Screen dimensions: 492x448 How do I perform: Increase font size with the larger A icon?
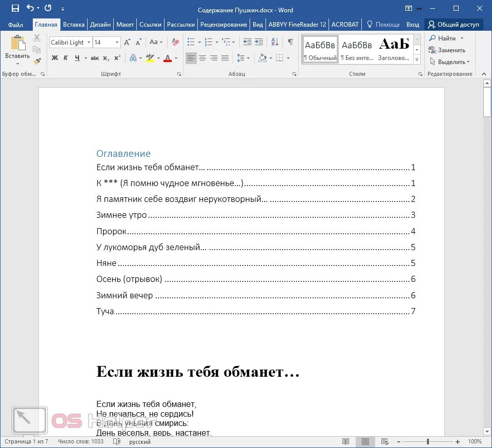coord(127,42)
